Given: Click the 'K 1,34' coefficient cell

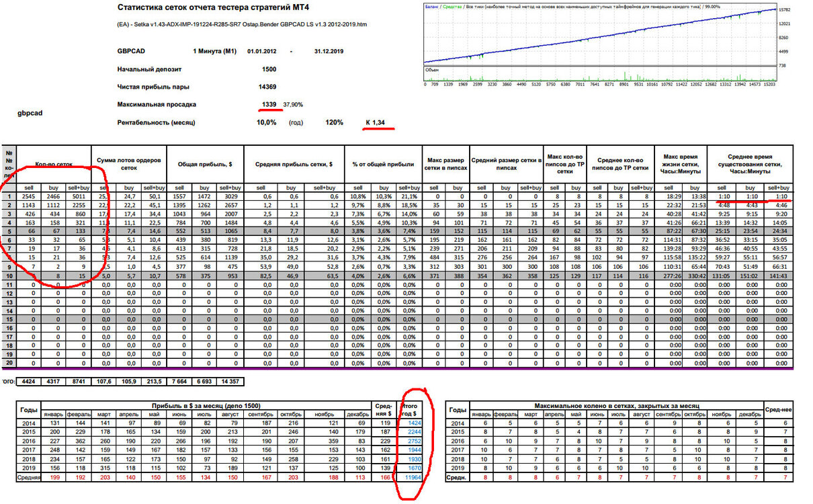Looking at the screenshot, I should click(375, 122).
